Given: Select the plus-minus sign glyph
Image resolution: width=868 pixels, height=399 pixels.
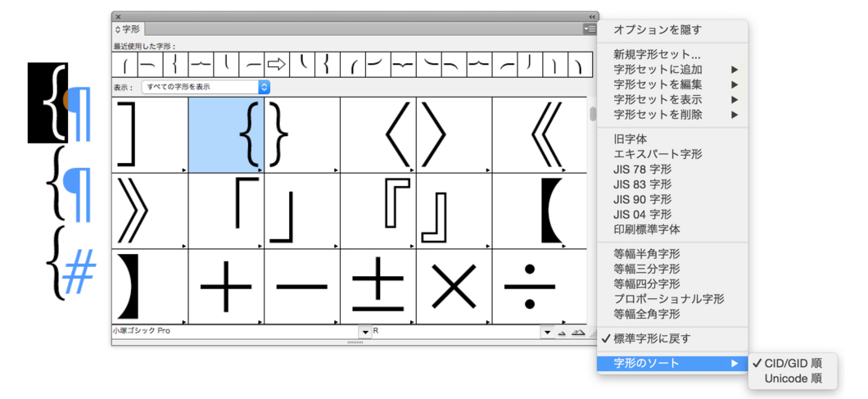Looking at the screenshot, I should 378,287.
